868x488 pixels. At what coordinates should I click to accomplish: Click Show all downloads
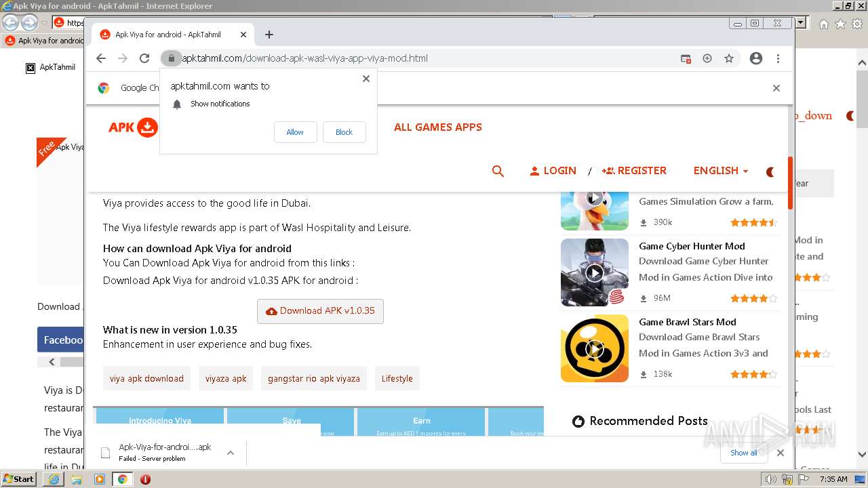point(744,453)
